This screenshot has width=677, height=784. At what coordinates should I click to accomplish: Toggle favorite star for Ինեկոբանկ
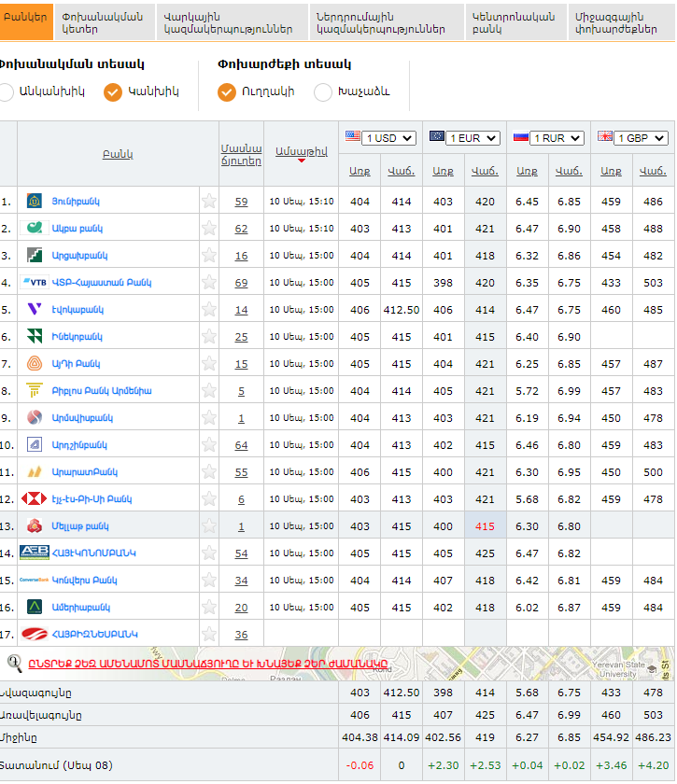209,336
